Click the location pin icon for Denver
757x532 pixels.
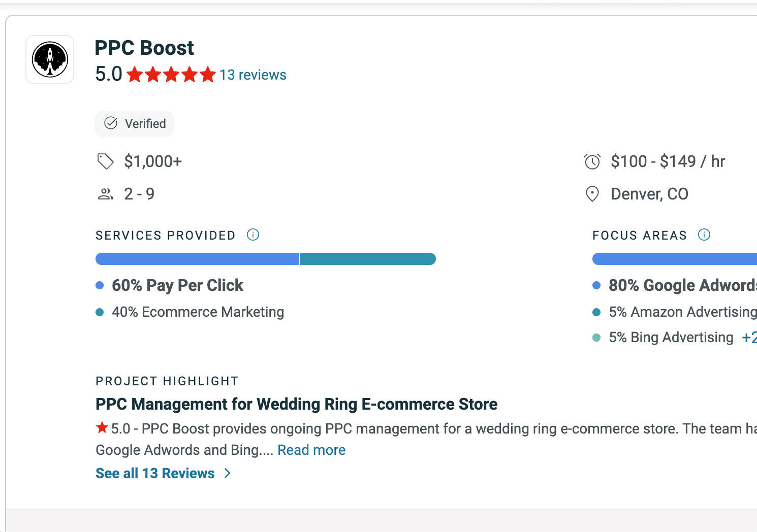click(x=592, y=193)
